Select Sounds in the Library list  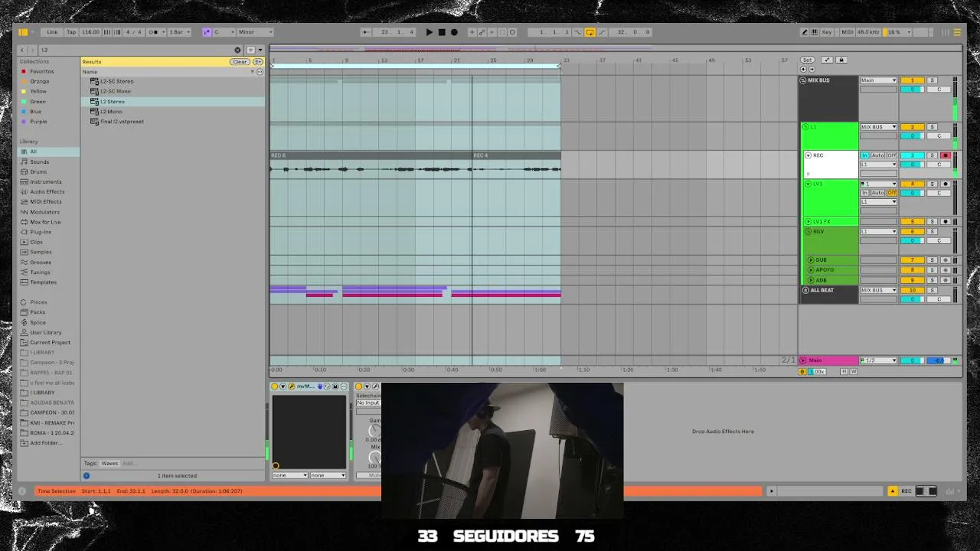click(39, 162)
